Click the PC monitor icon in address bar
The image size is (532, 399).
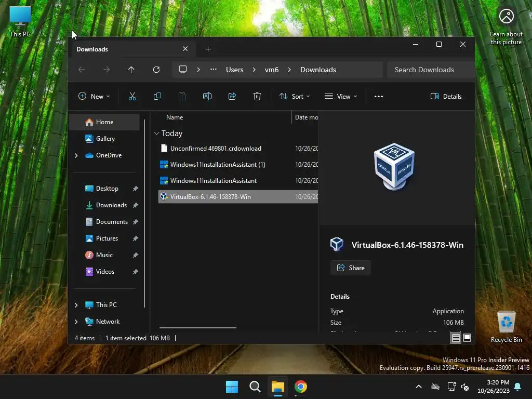click(x=183, y=70)
